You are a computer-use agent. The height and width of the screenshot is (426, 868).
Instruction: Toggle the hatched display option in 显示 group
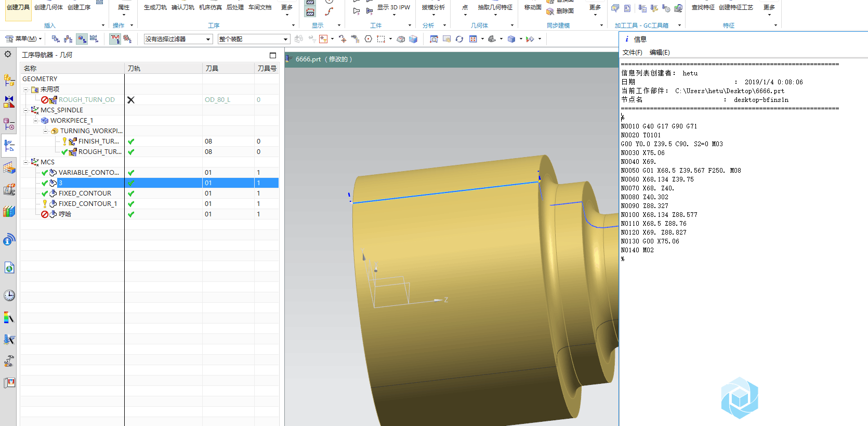tap(310, 12)
